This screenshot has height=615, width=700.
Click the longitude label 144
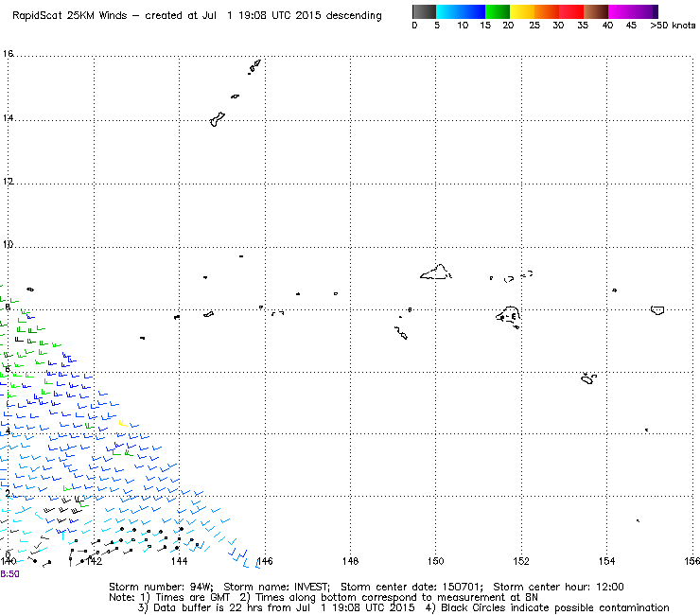(179, 561)
